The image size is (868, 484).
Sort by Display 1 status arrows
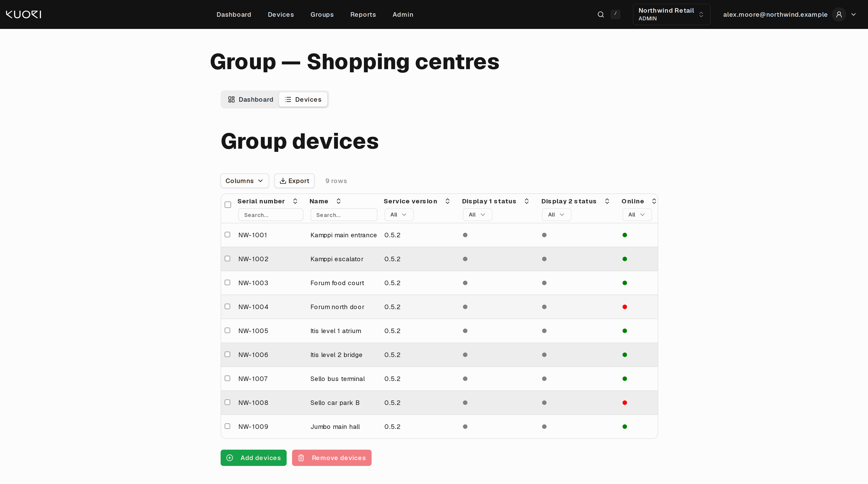tap(527, 201)
